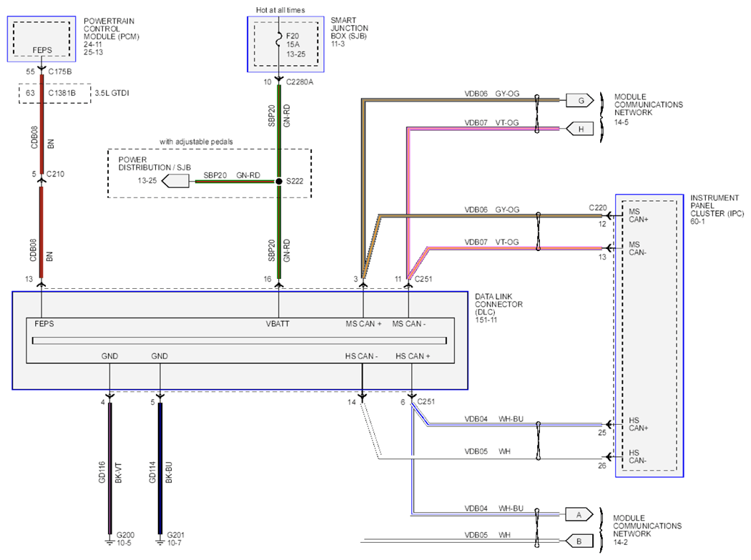Click the G200 ground symbol
Image resolution: width=751 pixels, height=560 pixels.
coord(110,541)
